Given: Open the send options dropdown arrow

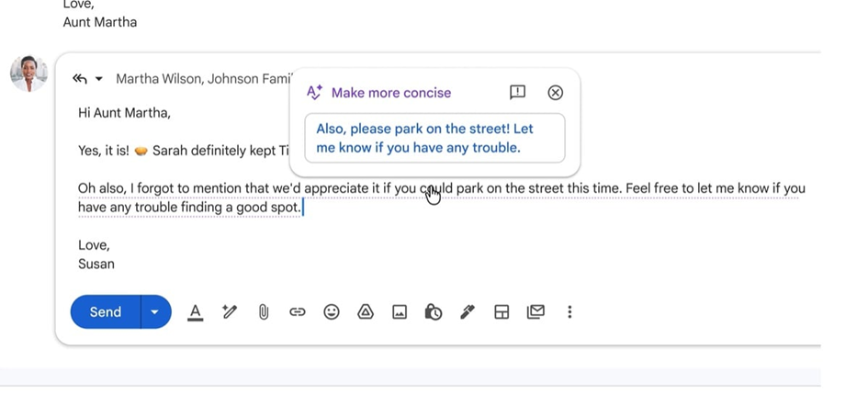Looking at the screenshot, I should tap(154, 312).
